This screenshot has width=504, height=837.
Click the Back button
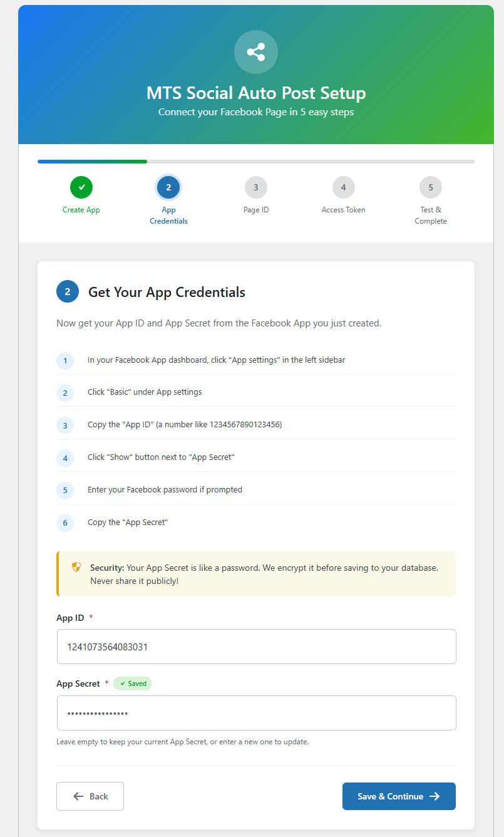(90, 796)
